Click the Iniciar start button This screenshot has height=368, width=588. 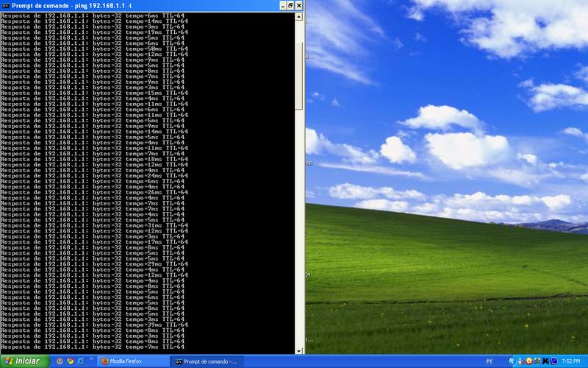click(x=25, y=361)
